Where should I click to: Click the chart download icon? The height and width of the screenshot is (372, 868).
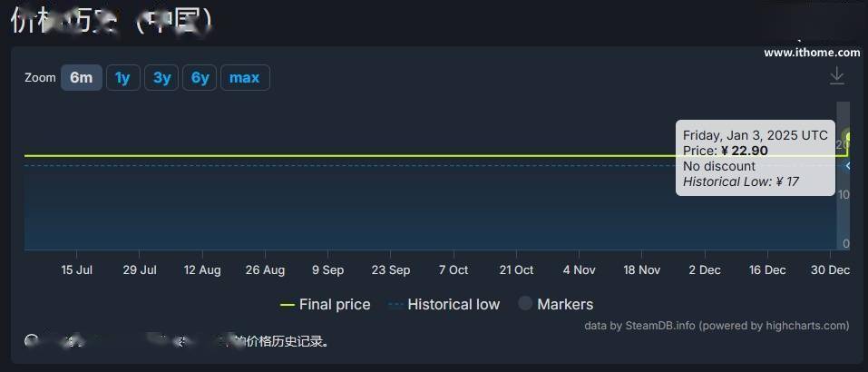pos(836,76)
